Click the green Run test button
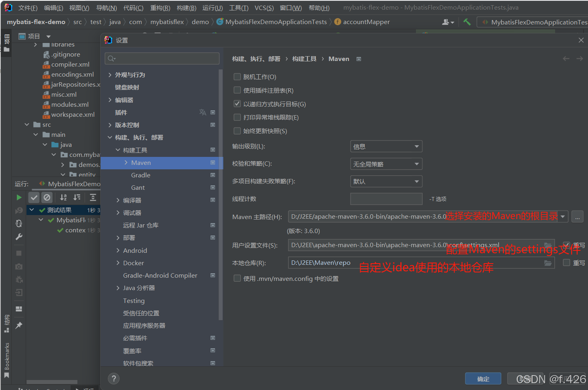The image size is (588, 390). (x=19, y=197)
